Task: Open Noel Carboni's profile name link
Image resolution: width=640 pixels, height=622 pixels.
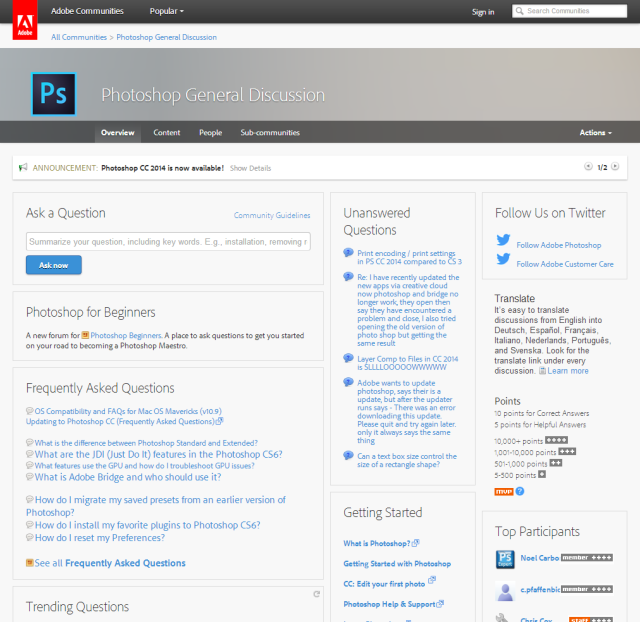Action: [x=540, y=558]
